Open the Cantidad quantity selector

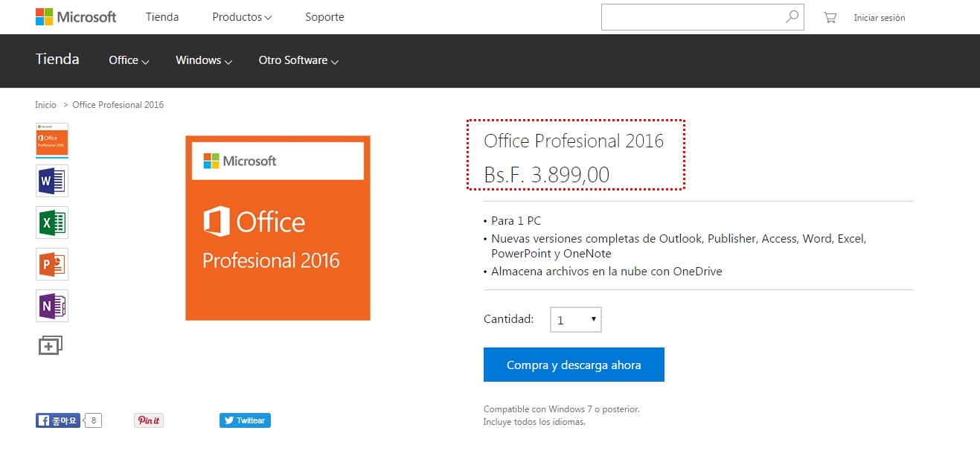575,320
